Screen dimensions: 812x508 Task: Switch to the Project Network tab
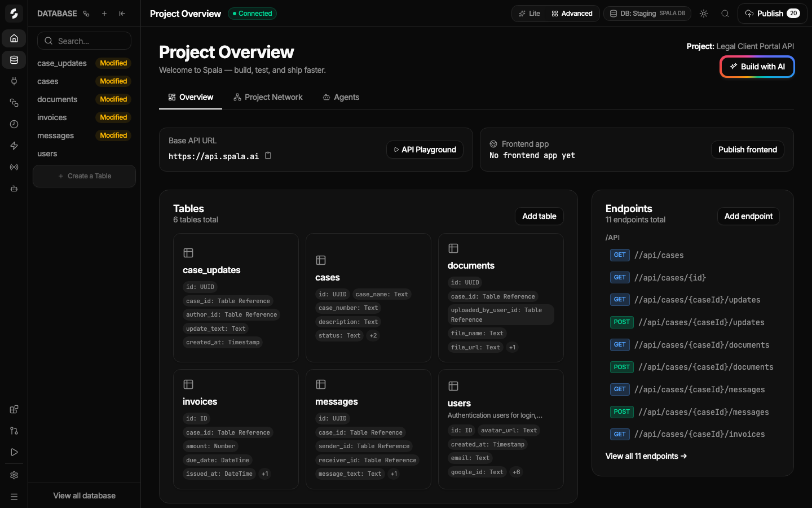[x=268, y=97]
